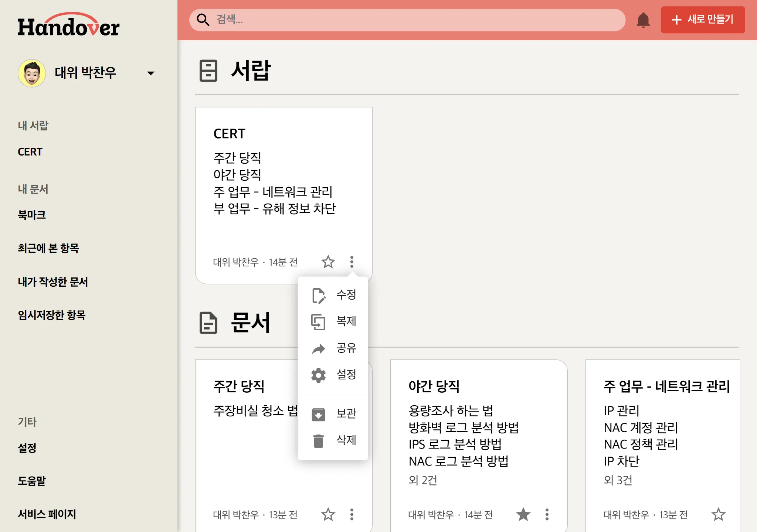The width and height of the screenshot is (757, 532).
Task: Unstar the 야간 당직 document
Action: tap(523, 514)
